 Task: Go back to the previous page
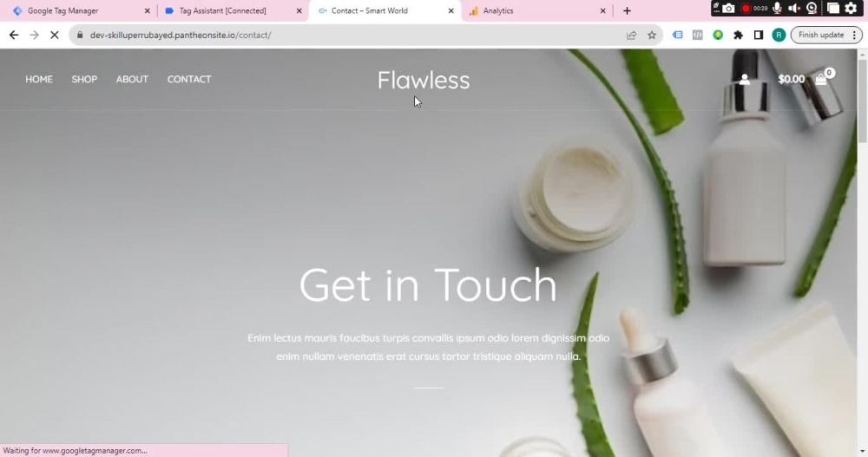tap(14, 35)
